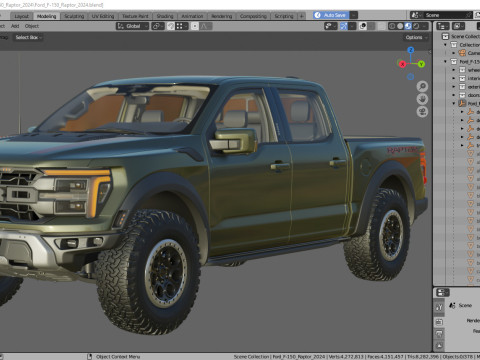Expand the interior collection row
Image resolution: width=480 pixels, height=360 pixels.
coord(454,78)
